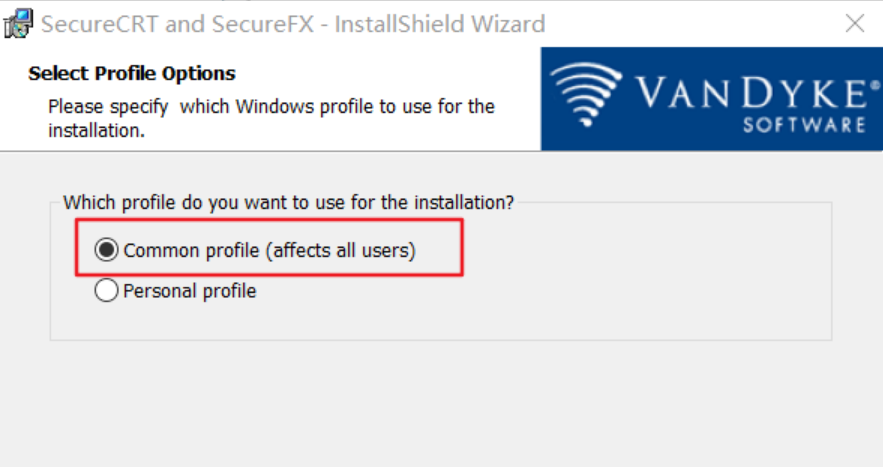Click the "Which profile do you want" group label
The width and height of the screenshot is (883, 467).
point(288,202)
